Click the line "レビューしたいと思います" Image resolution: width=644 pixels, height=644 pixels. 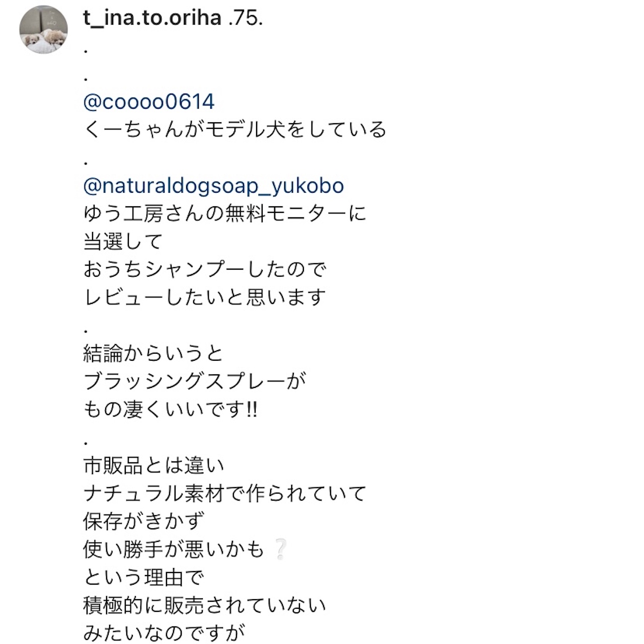click(205, 298)
